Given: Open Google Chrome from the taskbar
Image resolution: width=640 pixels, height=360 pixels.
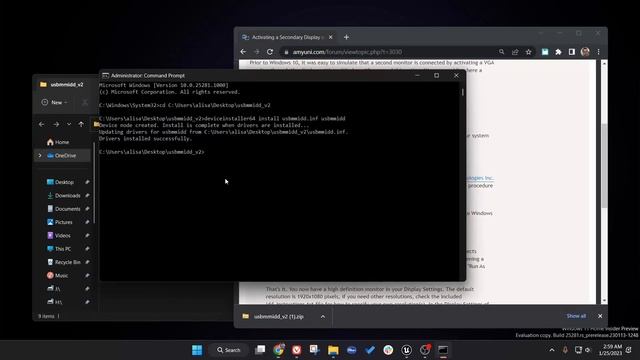Looking at the screenshot, I should 279,350.
